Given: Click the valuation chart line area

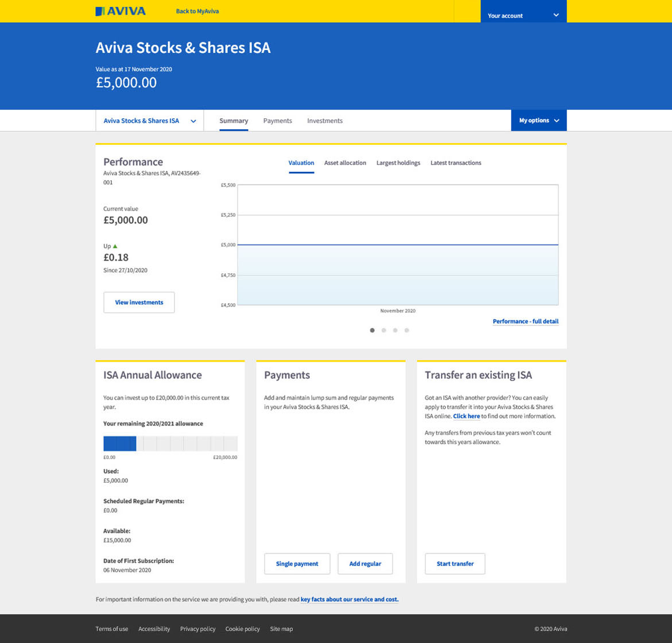Looking at the screenshot, I should tap(398, 245).
